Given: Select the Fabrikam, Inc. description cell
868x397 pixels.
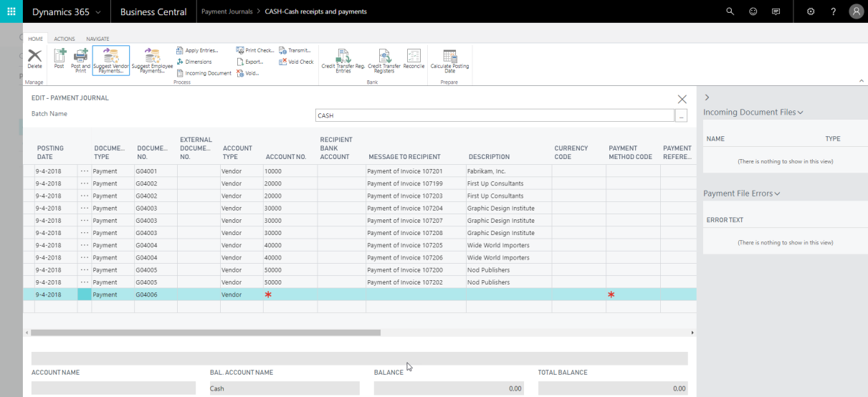Looking at the screenshot, I should click(508, 171).
